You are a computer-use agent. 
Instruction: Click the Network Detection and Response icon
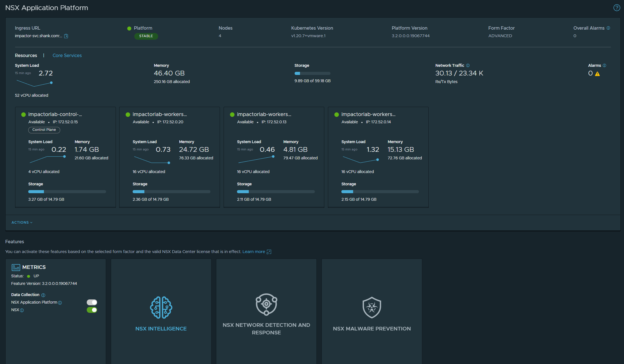(x=266, y=304)
